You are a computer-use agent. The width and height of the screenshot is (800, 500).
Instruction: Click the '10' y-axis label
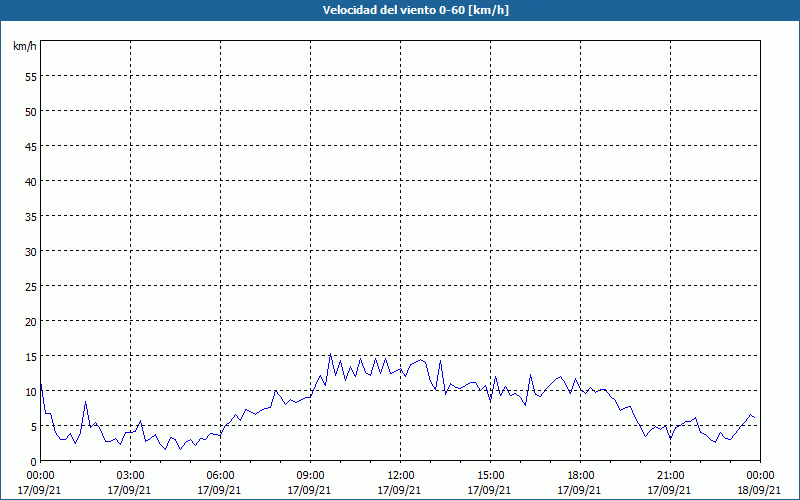click(x=31, y=391)
